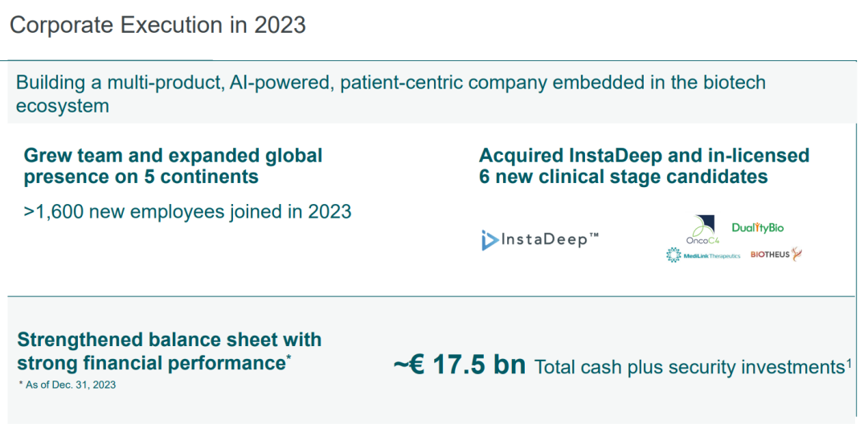The image size is (868, 428).
Task: Click the DualityBio logo
Action: 757,227
